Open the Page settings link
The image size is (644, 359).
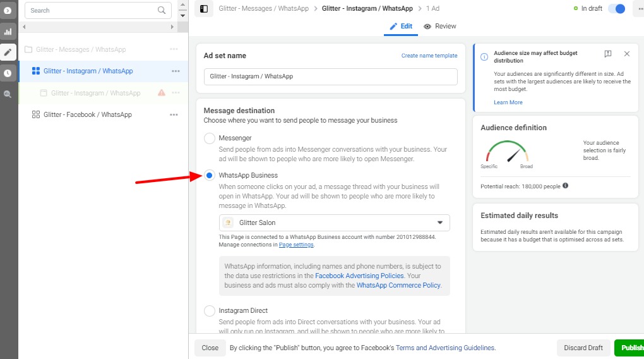(296, 245)
